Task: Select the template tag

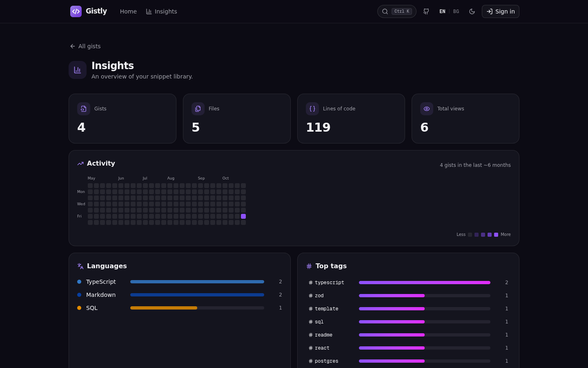Action: tap(324, 309)
